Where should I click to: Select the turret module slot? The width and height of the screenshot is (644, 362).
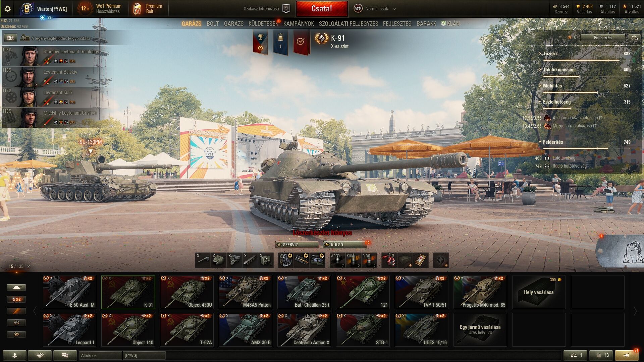pyautogui.click(x=219, y=260)
